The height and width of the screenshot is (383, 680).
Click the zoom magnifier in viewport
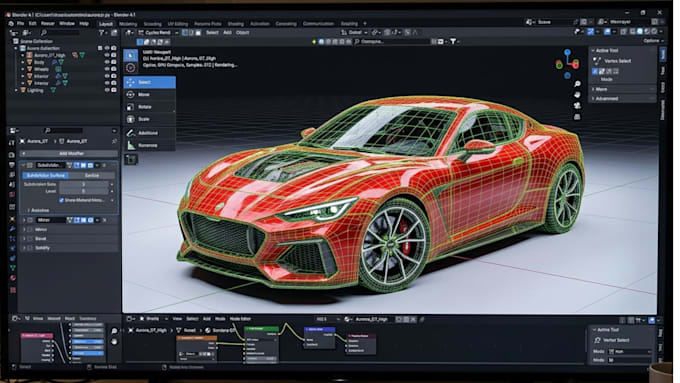coord(577,84)
